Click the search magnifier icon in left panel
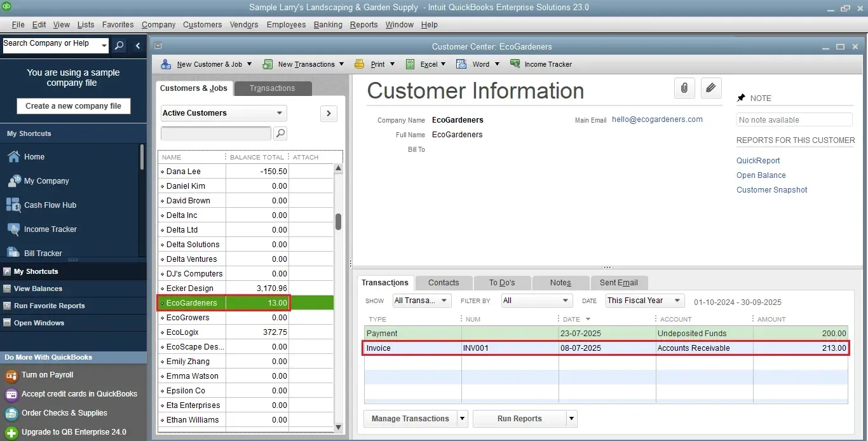 pyautogui.click(x=119, y=46)
